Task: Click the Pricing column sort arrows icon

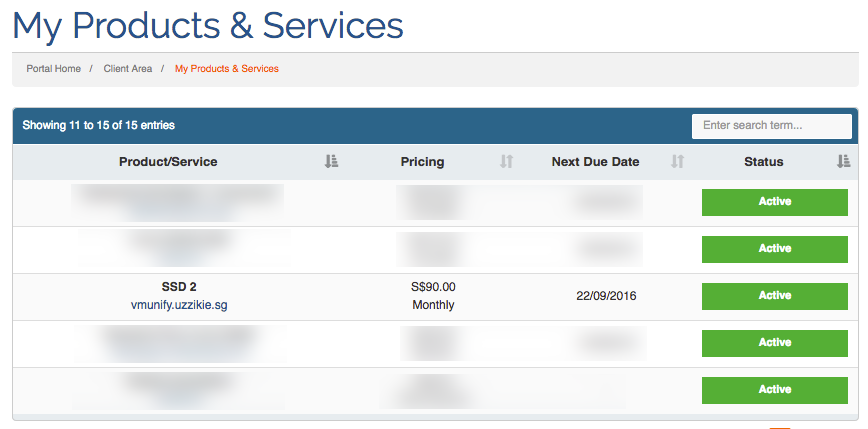Action: [x=507, y=162]
